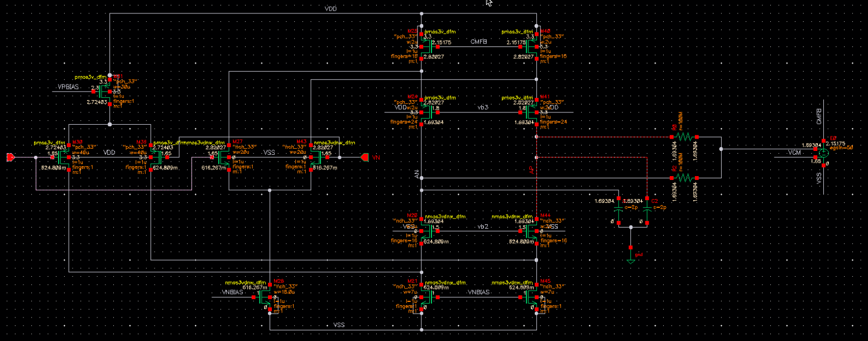Click the vb2 net label
868x341 pixels.
pos(483,226)
